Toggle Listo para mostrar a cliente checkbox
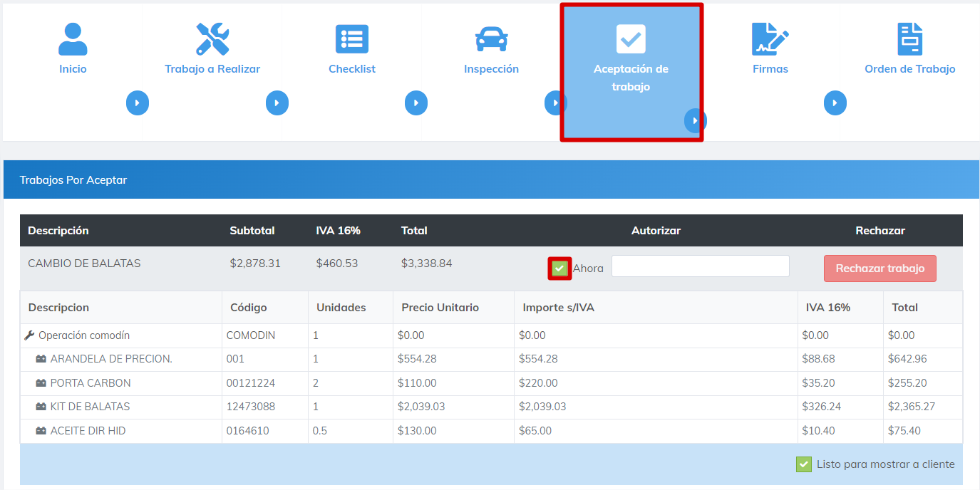Viewport: 980px width, 490px height. tap(804, 464)
